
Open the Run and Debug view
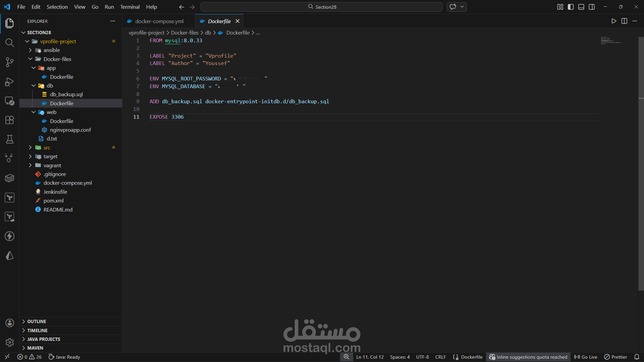(9, 81)
